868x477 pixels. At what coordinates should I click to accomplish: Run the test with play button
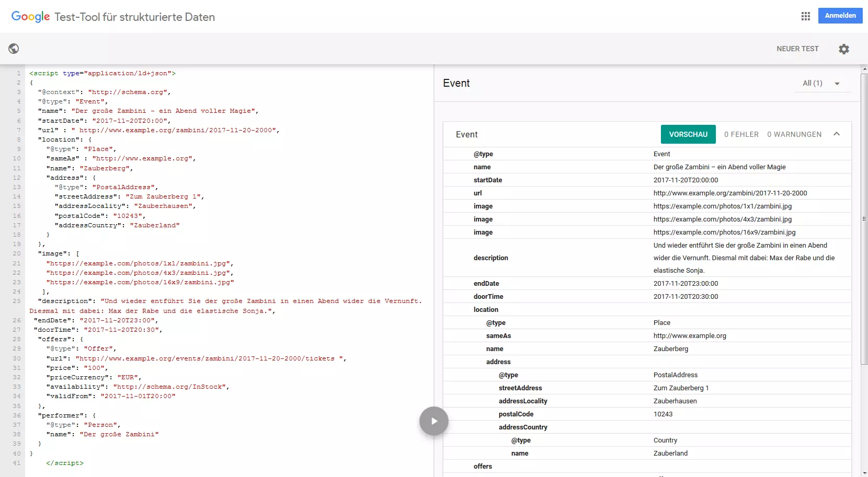click(x=434, y=421)
